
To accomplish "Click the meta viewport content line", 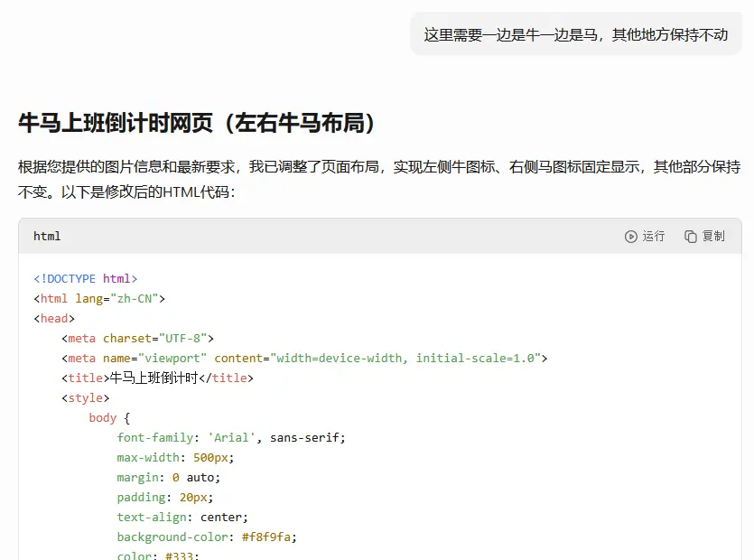I will (304, 359).
